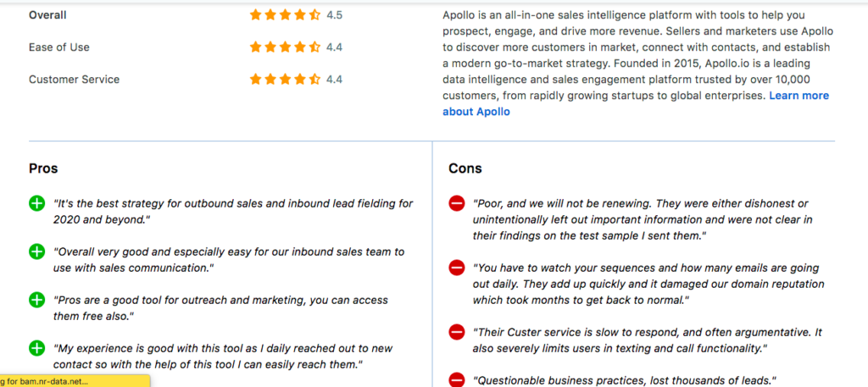Click the Pros section heading
This screenshot has height=387, width=868.
[x=43, y=168]
